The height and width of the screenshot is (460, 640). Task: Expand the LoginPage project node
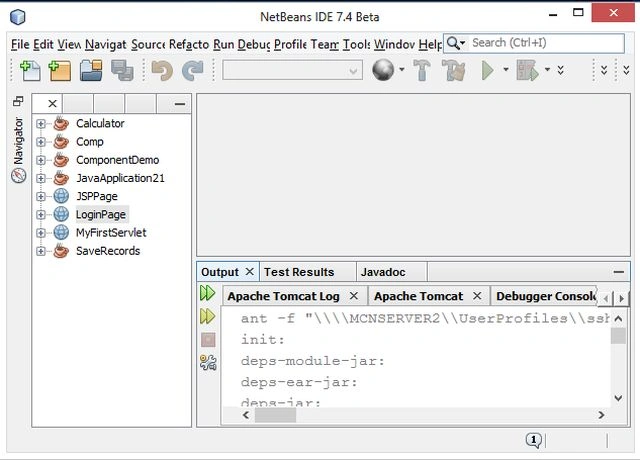tap(40, 214)
